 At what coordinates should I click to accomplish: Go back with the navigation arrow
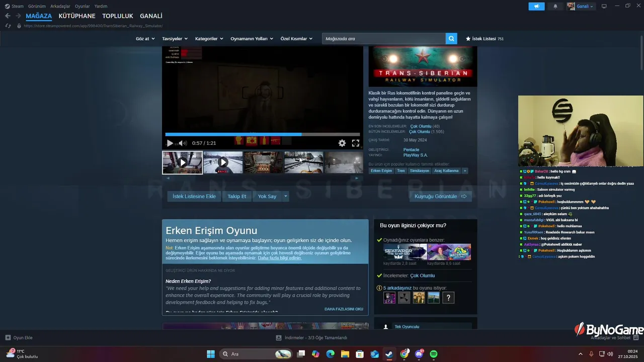(8, 16)
